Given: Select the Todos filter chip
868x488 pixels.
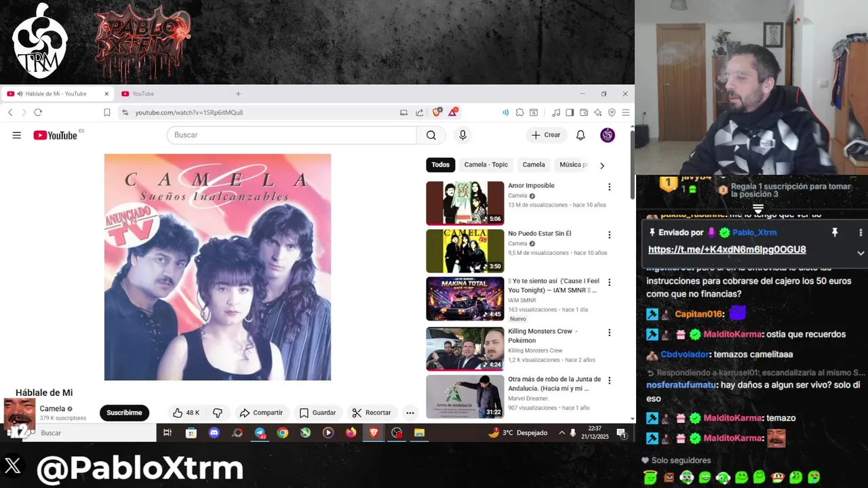Looking at the screenshot, I should click(440, 165).
